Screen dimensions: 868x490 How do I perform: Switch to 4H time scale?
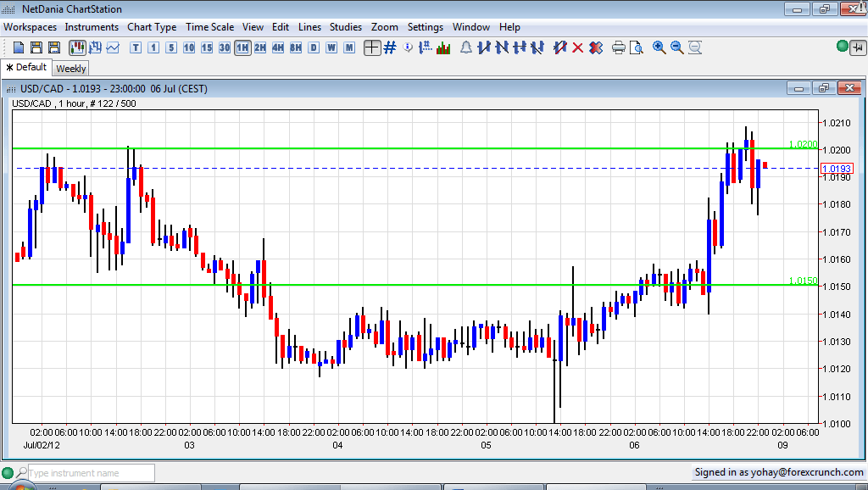[x=278, y=47]
